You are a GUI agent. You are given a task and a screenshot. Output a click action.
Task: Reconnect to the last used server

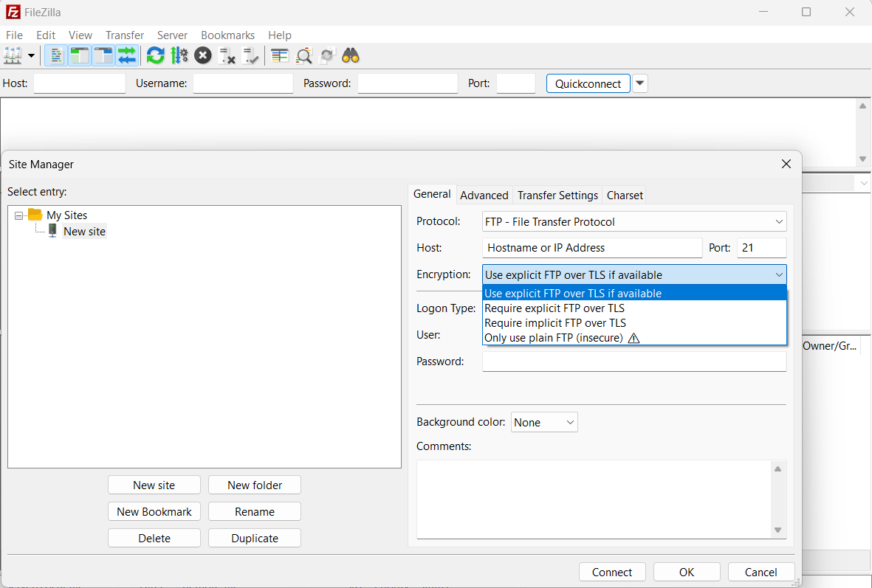(x=250, y=55)
